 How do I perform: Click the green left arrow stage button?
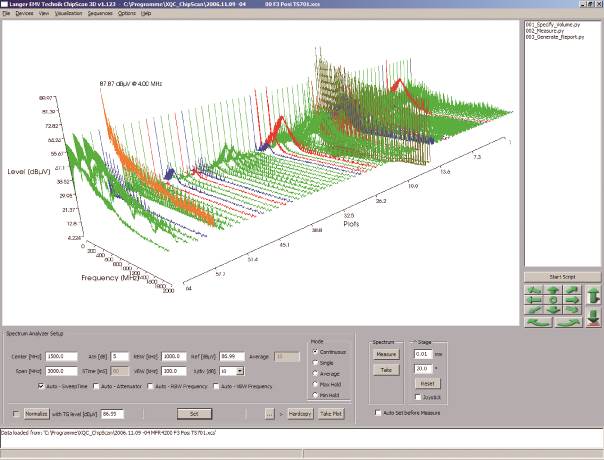(x=534, y=300)
